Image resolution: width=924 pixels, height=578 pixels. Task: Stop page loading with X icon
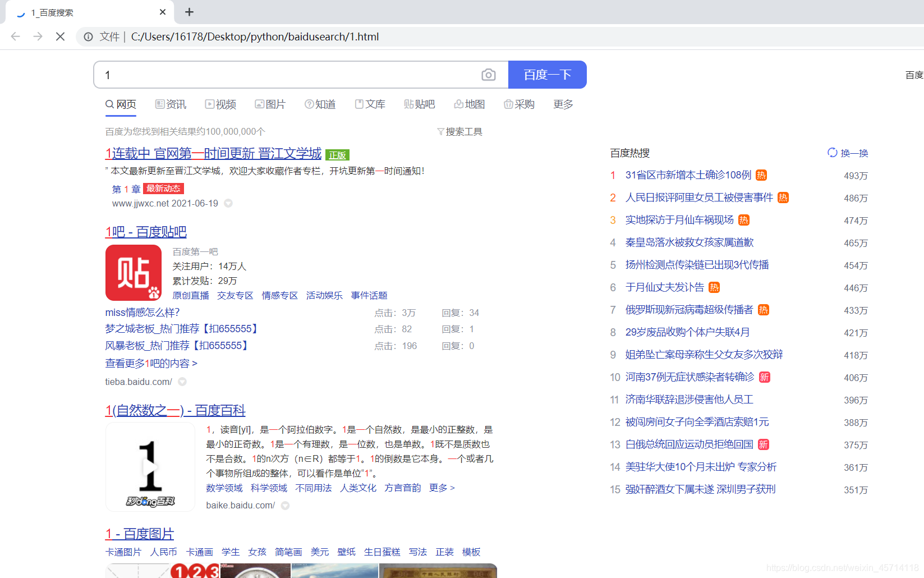pos(61,36)
